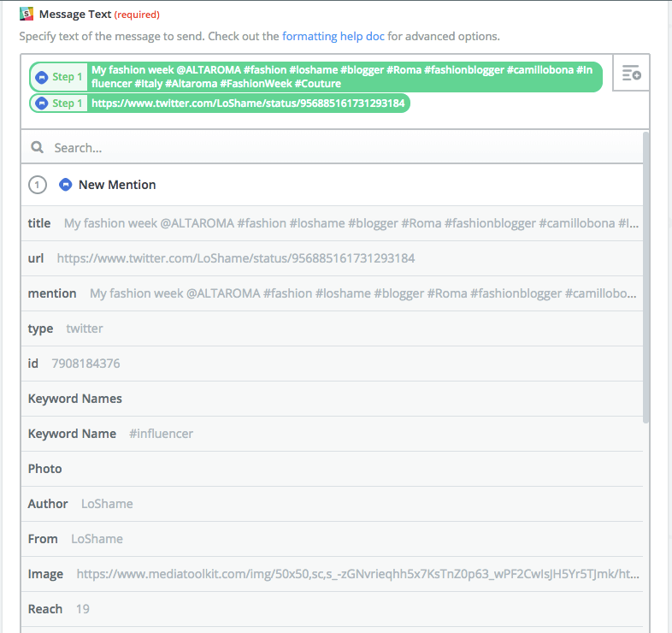This screenshot has width=672, height=633.
Task: Choose the Photo field row
Action: coord(332,469)
